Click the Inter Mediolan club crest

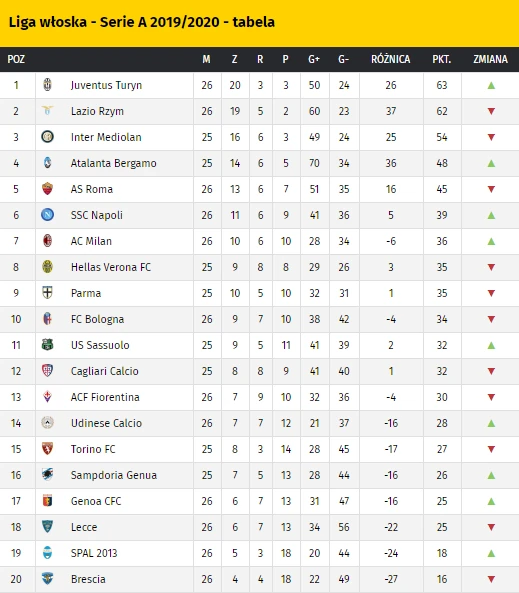click(47, 137)
